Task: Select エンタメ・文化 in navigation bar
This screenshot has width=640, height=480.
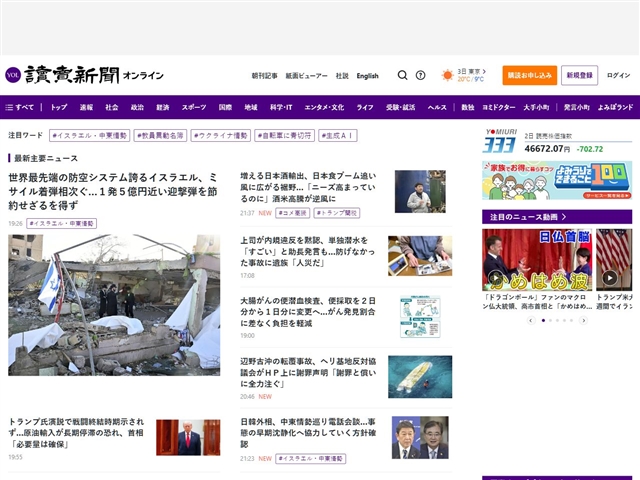Action: [324, 107]
